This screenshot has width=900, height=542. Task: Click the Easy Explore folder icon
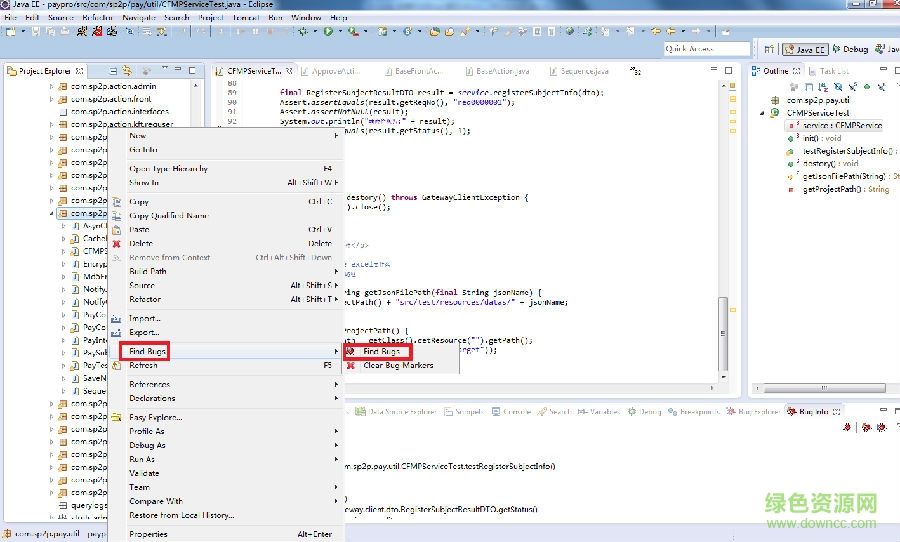pyautogui.click(x=116, y=417)
